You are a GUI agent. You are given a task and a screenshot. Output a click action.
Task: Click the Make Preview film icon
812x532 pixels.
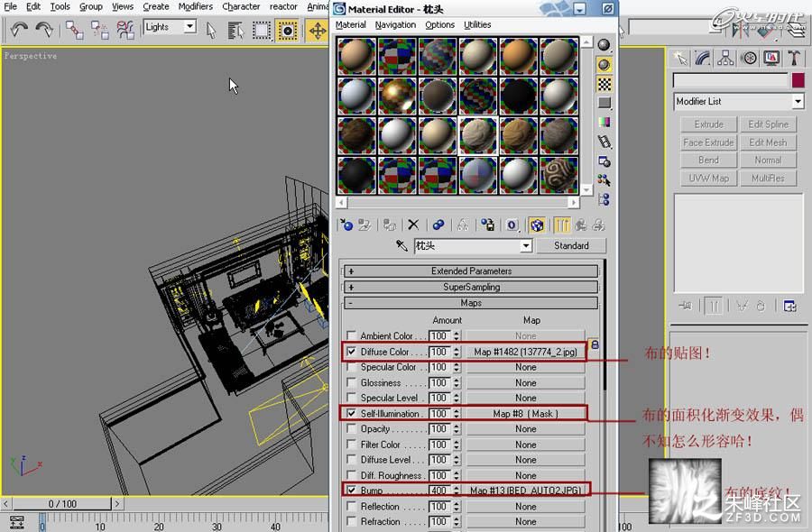[604, 142]
